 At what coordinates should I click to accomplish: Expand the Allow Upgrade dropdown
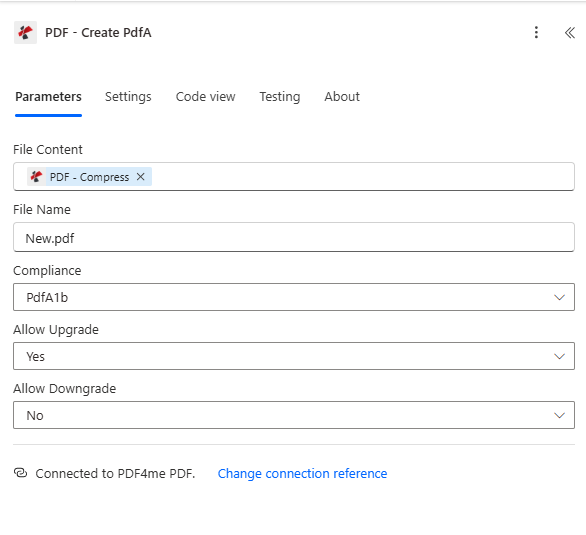point(294,356)
